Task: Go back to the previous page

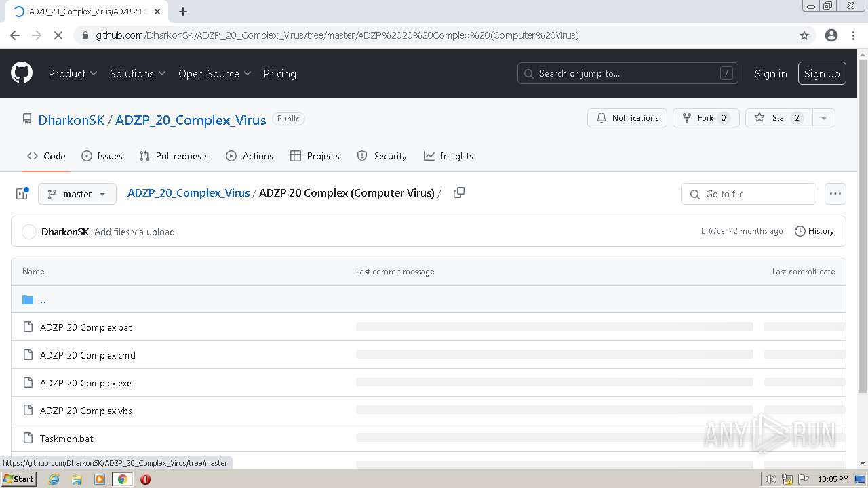Action: click(x=15, y=35)
